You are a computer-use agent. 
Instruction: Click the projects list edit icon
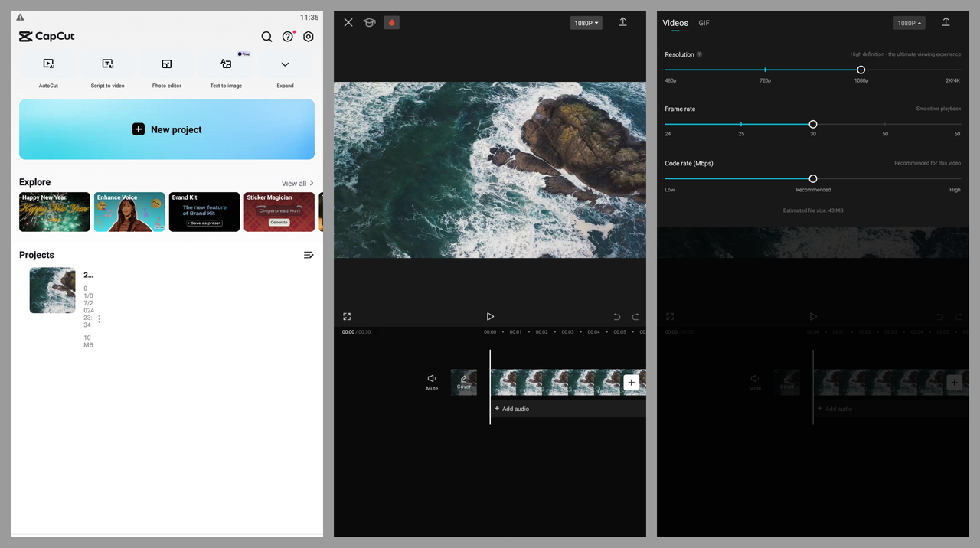click(x=309, y=255)
